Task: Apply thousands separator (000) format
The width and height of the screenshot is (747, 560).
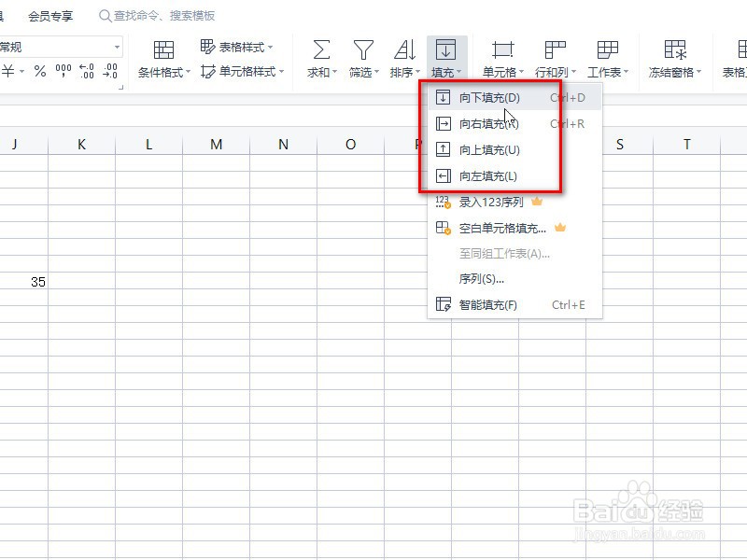Action: tap(63, 72)
